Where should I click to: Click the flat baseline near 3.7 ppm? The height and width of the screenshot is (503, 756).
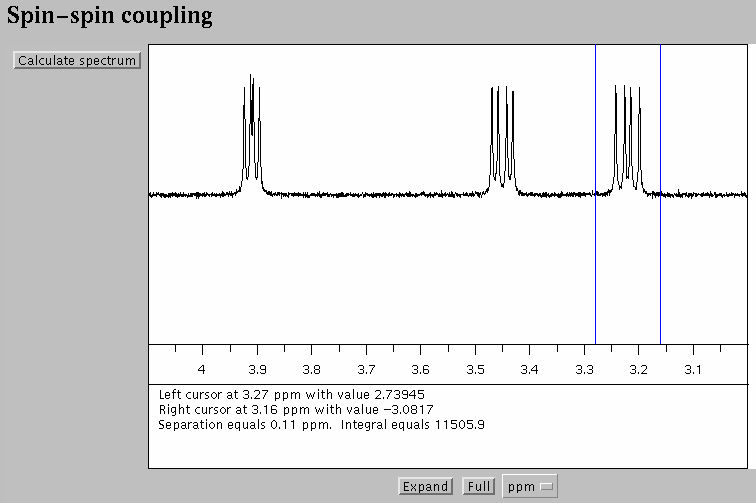pyautogui.click(x=366, y=194)
